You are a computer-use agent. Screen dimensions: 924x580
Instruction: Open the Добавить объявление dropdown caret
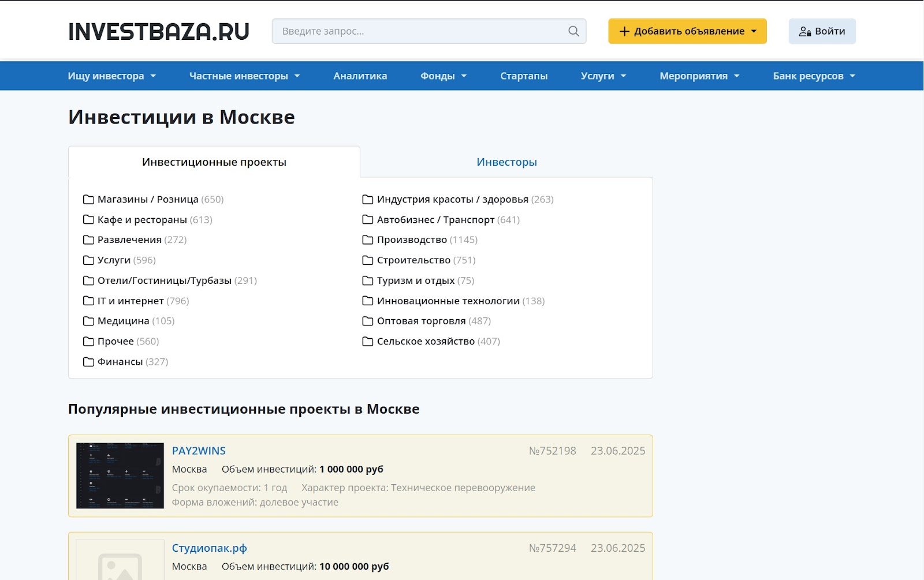(x=754, y=31)
